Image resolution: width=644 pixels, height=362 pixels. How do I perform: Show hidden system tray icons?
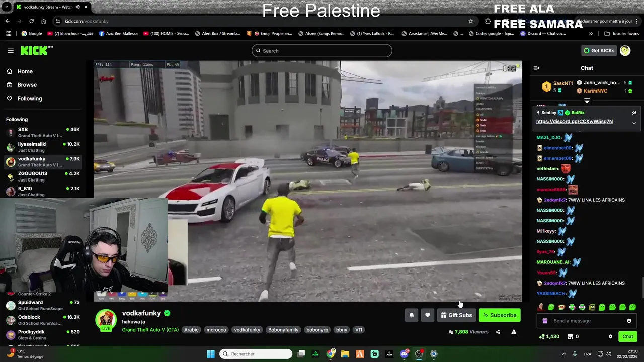(x=563, y=354)
